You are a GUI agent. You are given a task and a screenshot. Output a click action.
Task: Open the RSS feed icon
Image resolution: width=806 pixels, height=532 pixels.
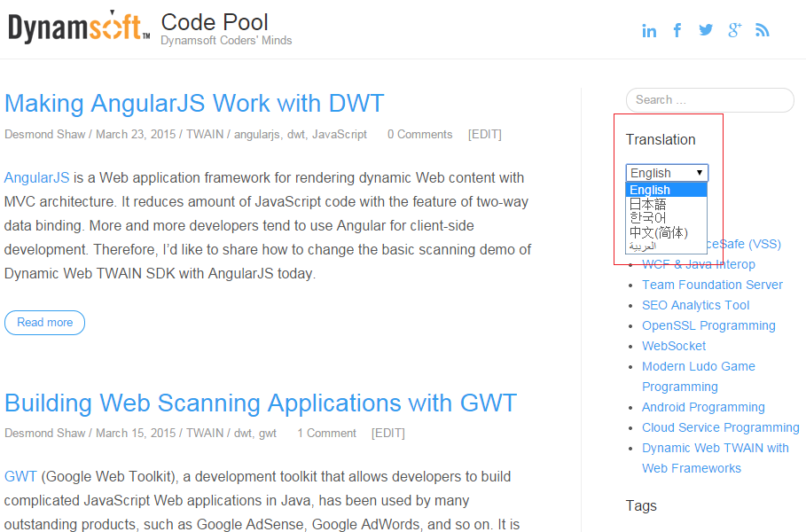pos(762,30)
